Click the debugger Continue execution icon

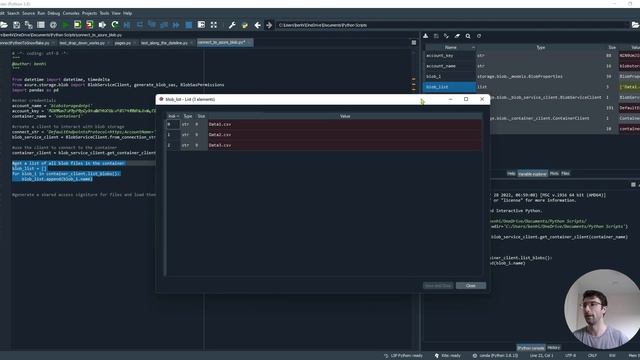pos(176,25)
